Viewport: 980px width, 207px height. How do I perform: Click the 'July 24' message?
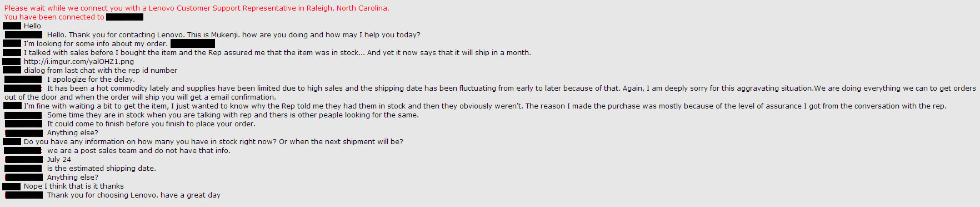click(59, 159)
